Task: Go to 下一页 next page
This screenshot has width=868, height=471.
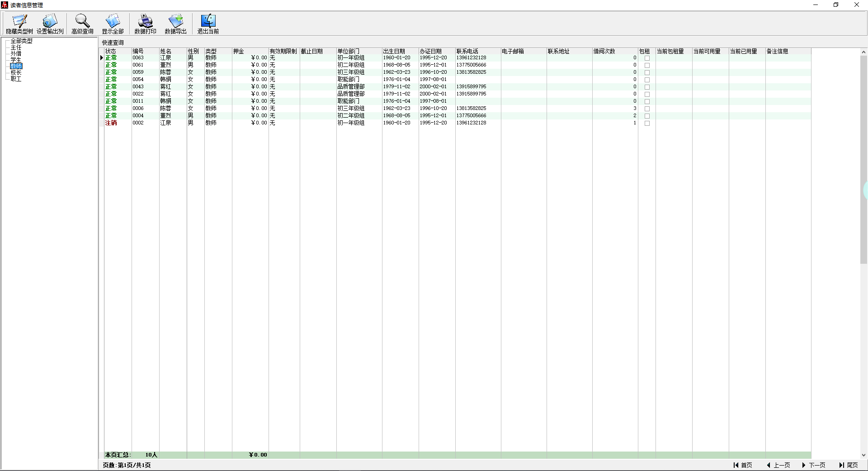Action: pyautogui.click(x=814, y=465)
